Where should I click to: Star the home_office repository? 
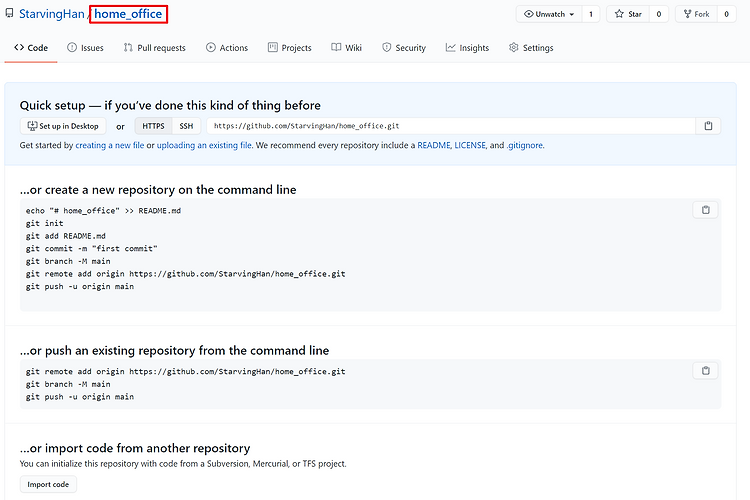coord(628,14)
